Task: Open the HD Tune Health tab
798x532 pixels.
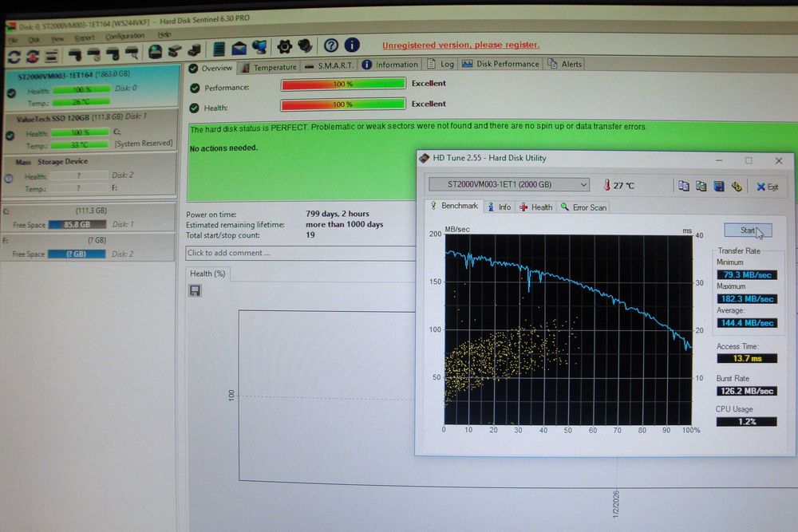Action: click(536, 207)
